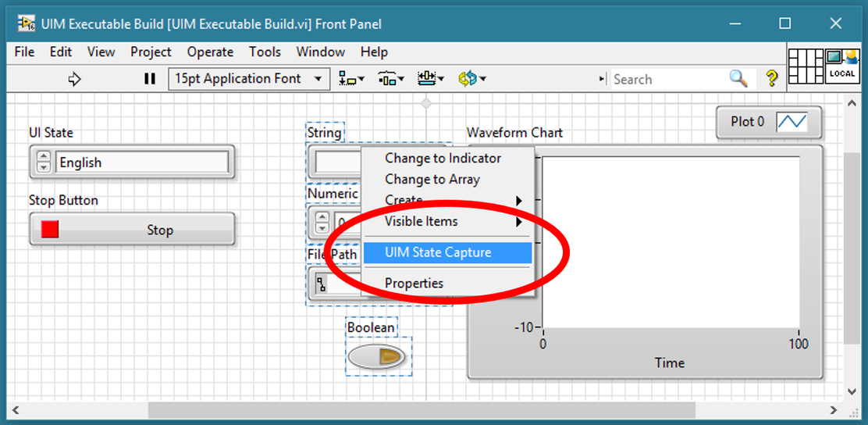This screenshot has width=868, height=425.
Task: Open the Reorder objects tool
Action: pyautogui.click(x=471, y=79)
